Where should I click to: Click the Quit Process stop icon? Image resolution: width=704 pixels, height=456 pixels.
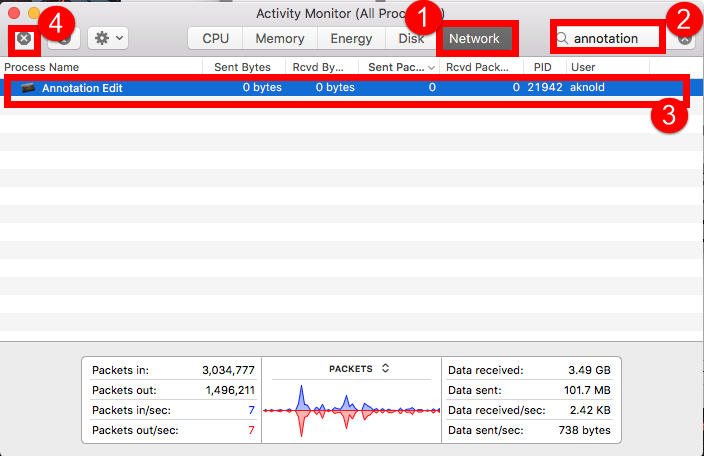click(24, 38)
